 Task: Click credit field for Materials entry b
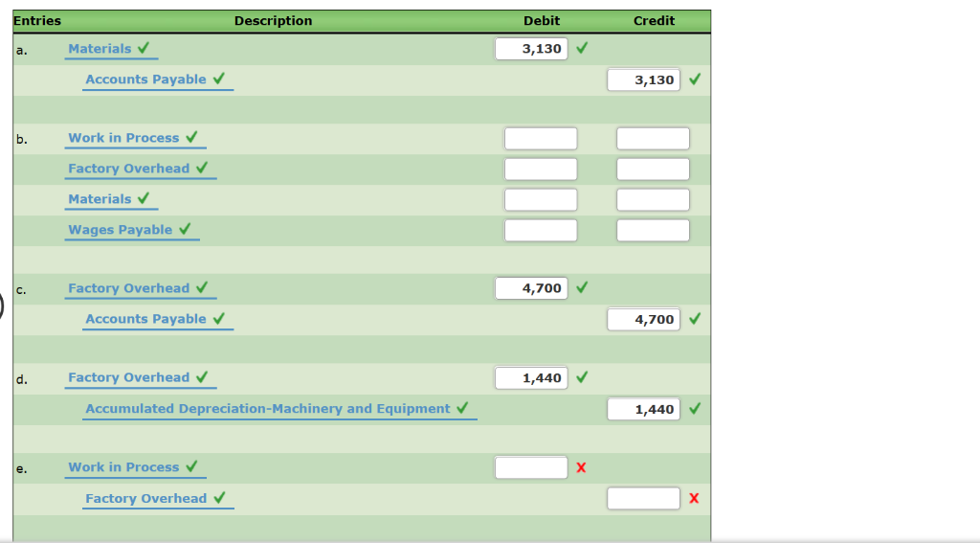(x=653, y=199)
